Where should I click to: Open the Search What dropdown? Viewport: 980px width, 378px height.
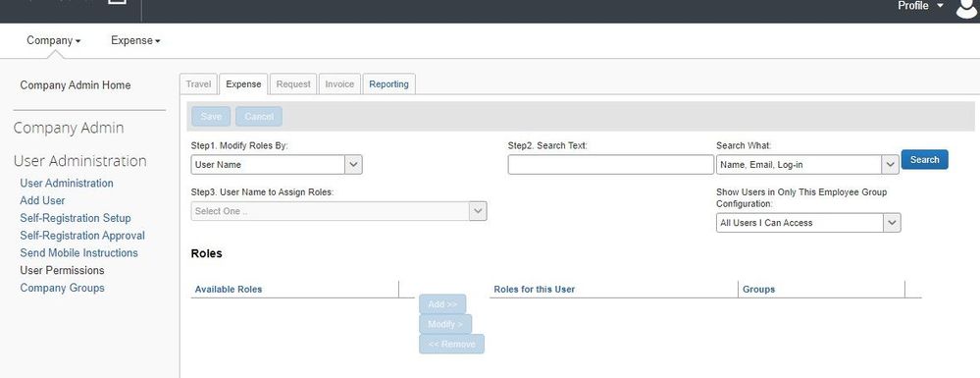click(x=807, y=165)
